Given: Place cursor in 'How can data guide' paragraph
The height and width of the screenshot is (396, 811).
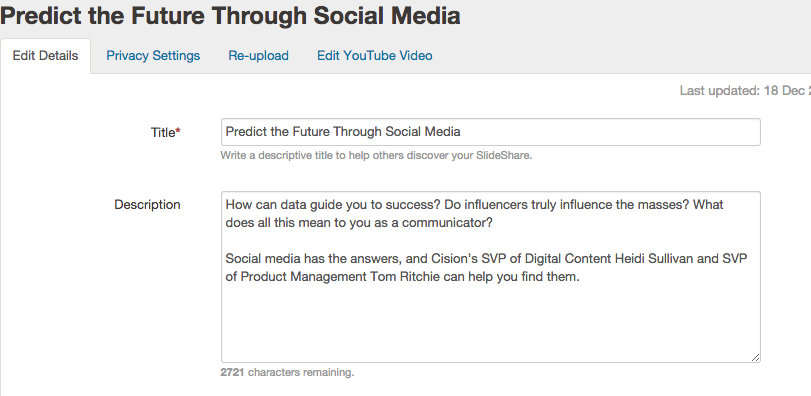Looking at the screenshot, I should (x=474, y=214).
